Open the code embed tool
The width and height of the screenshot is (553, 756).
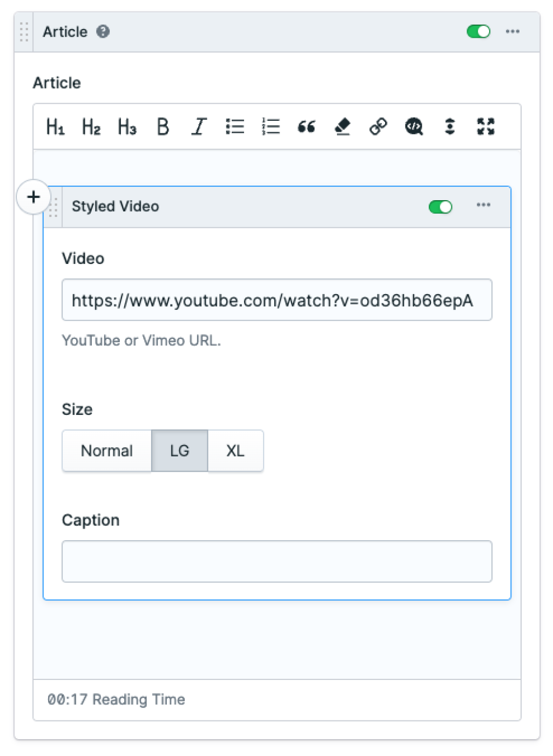413,126
